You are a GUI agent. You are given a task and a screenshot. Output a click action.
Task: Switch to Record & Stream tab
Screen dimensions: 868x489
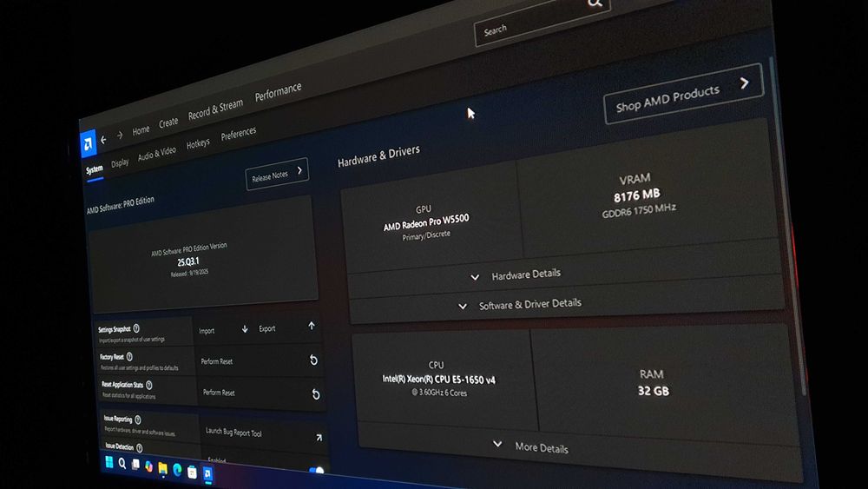click(x=215, y=109)
